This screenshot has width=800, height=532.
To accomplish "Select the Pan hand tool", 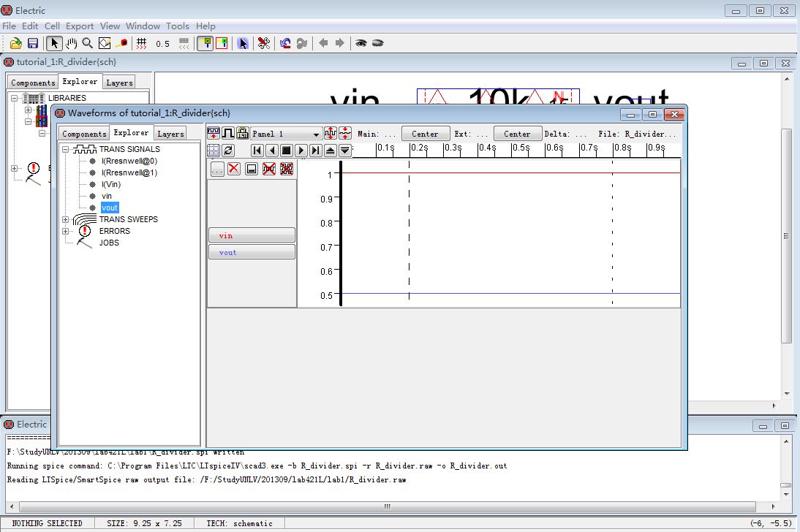I will (x=72, y=44).
